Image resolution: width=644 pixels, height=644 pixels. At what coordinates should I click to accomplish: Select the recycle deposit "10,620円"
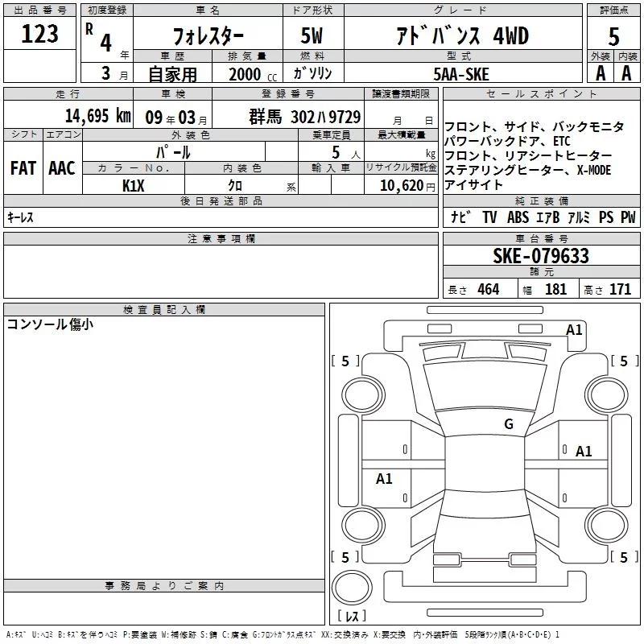(407, 186)
